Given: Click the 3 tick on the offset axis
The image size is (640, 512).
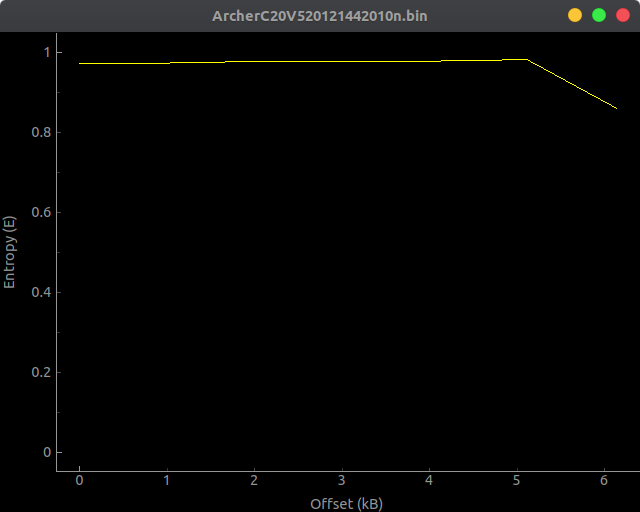Looking at the screenshot, I should [342, 481].
